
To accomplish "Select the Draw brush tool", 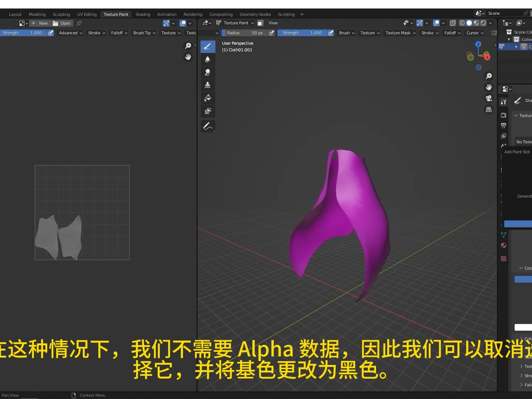I will click(208, 47).
